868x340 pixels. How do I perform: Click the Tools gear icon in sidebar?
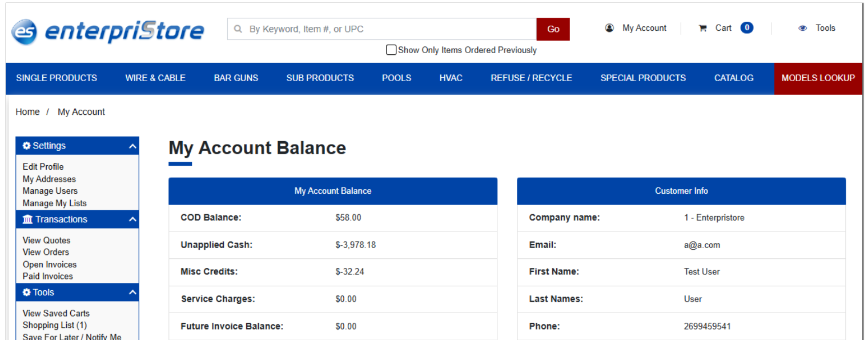tap(26, 293)
